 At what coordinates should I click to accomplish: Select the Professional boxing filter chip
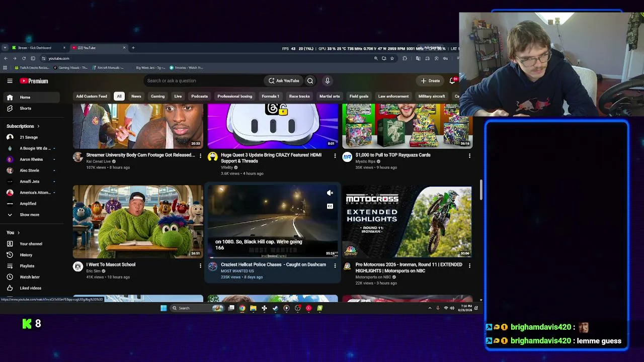coord(235,96)
